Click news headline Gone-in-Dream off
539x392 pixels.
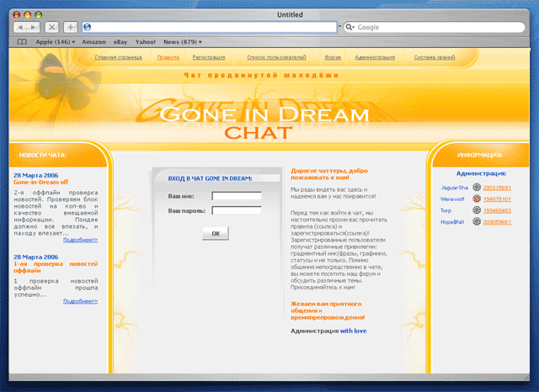click(x=41, y=182)
